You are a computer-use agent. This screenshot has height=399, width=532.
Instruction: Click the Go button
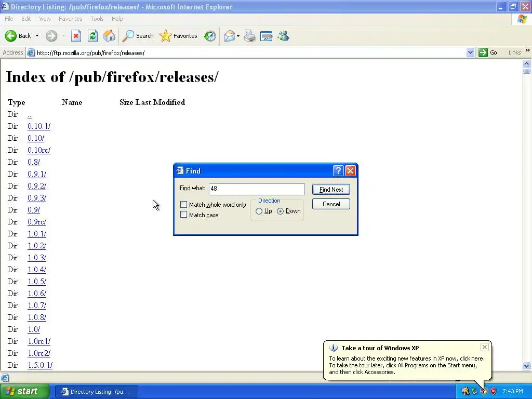coord(488,52)
